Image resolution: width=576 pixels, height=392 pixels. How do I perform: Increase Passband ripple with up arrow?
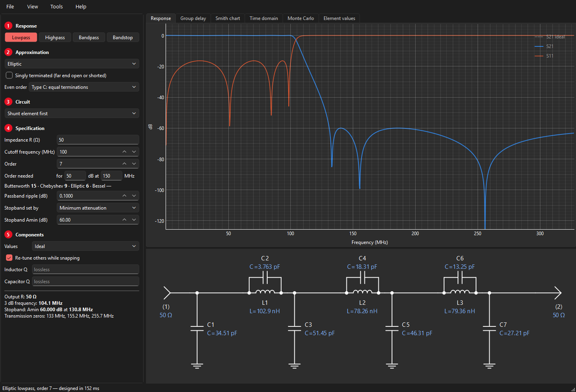(x=124, y=196)
